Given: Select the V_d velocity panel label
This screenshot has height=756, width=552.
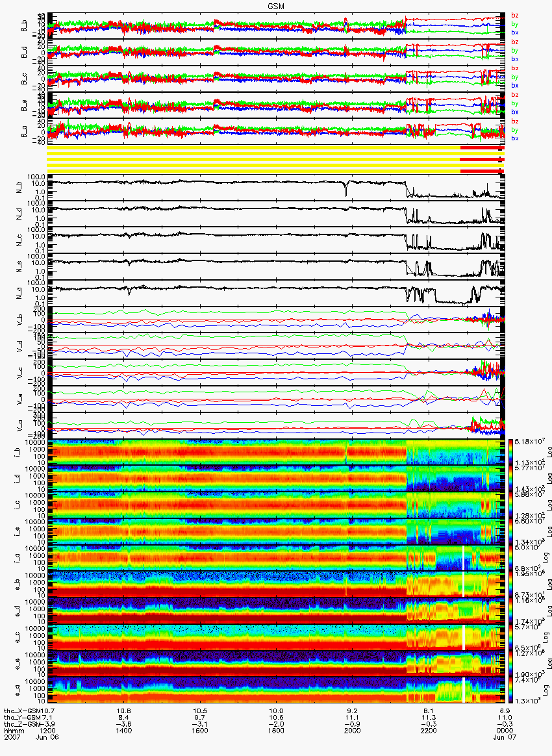Looking at the screenshot, I should point(19,346).
